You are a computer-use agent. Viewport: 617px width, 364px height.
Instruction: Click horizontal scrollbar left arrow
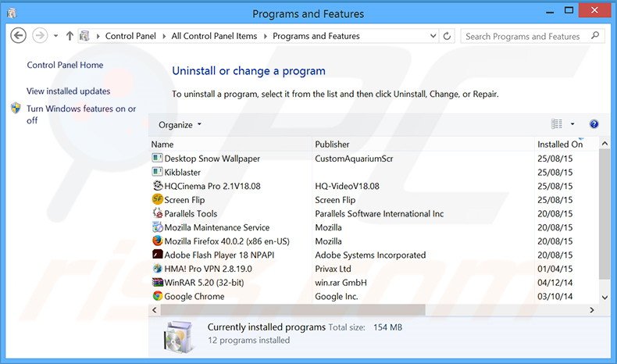click(x=155, y=310)
